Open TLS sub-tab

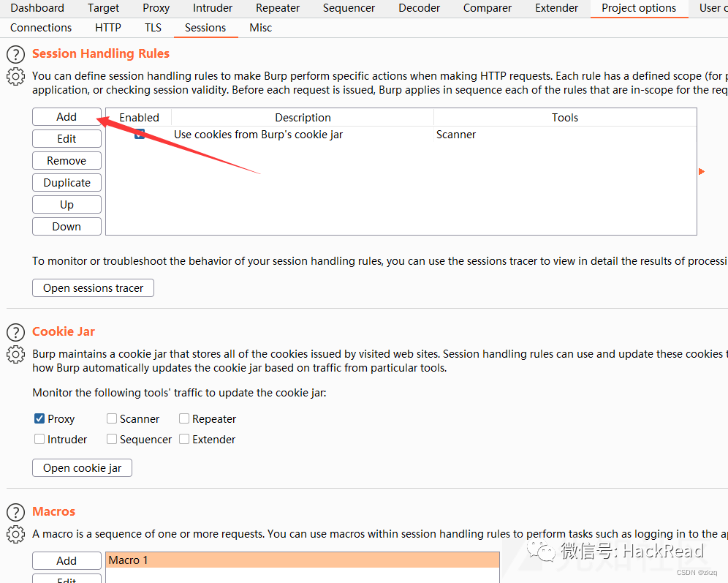(153, 28)
